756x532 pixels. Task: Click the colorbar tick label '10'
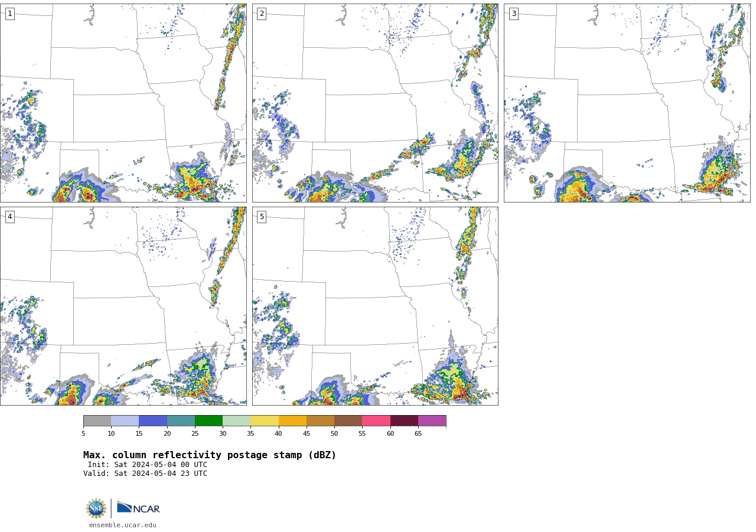pos(111,434)
